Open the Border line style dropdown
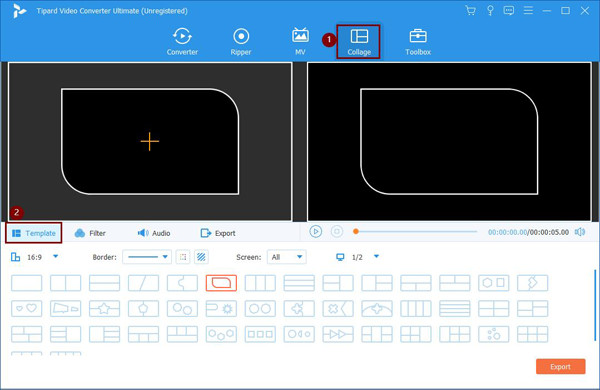The height and width of the screenshot is (390, 600). coord(147,257)
